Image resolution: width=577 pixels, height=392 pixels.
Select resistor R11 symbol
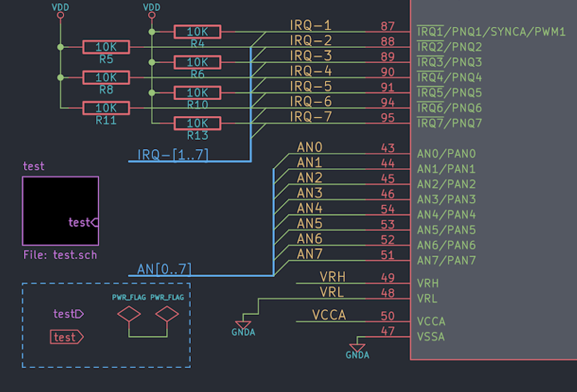coord(106,108)
